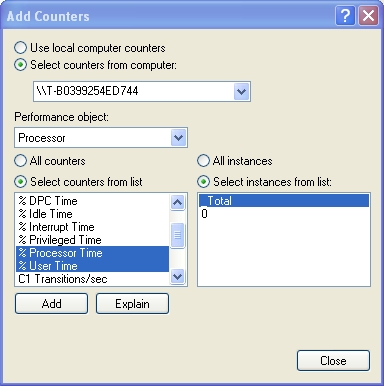The height and width of the screenshot is (386, 384).
Task: Click the Close button
Action: pos(333,361)
